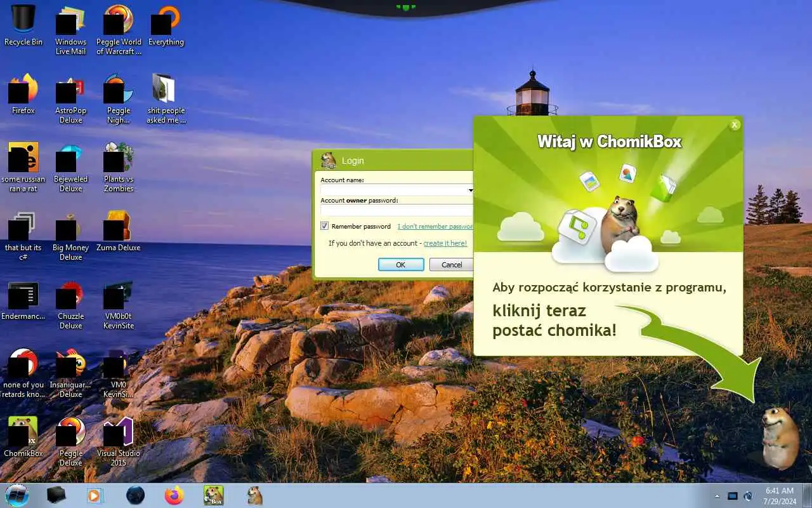This screenshot has width=812, height=508.
Task: Click the hamster Login taskbar button
Action: pyautogui.click(x=254, y=495)
